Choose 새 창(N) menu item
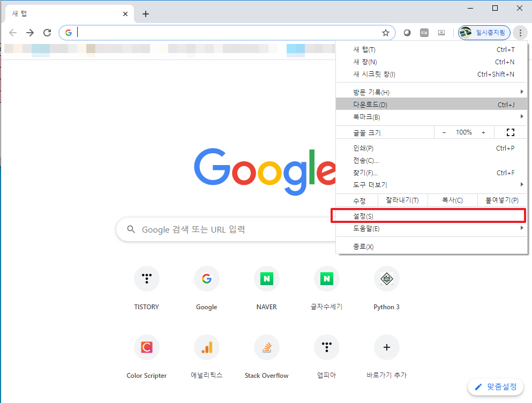532x403 pixels. click(x=432, y=62)
